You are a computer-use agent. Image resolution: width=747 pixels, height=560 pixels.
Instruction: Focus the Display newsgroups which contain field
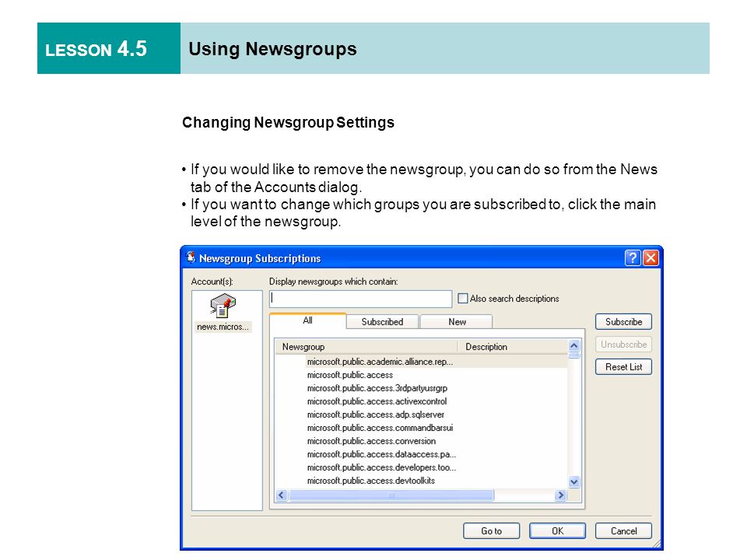(360, 299)
